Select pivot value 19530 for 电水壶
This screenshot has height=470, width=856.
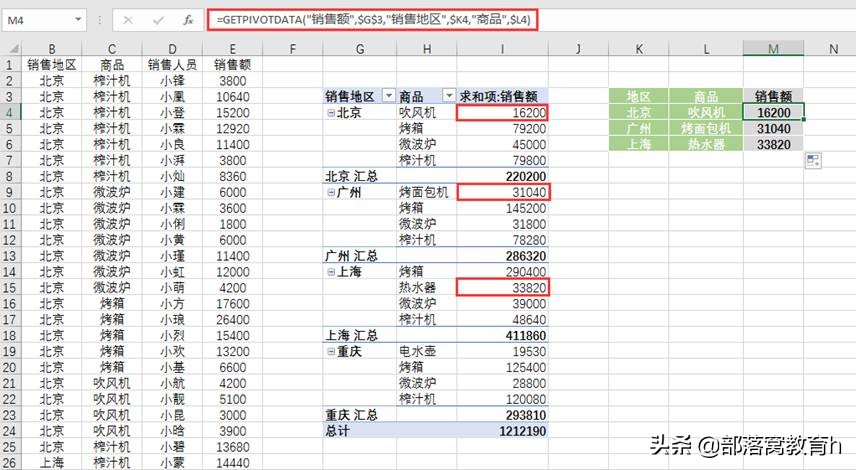tap(502, 351)
